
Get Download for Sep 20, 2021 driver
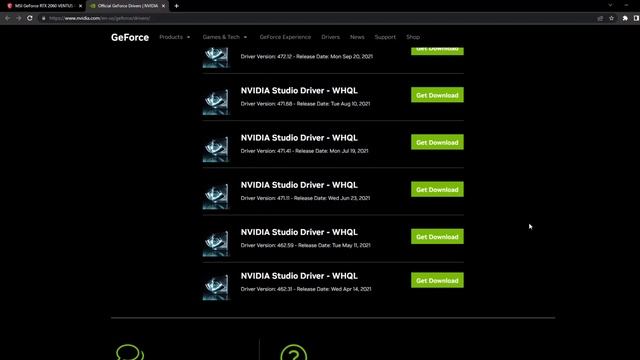point(437,50)
